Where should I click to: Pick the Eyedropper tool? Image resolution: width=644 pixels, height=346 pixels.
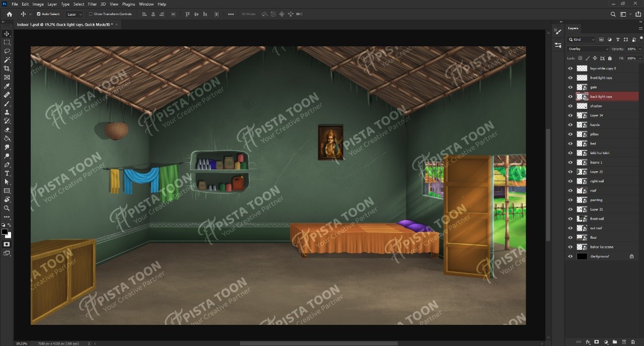click(x=7, y=86)
